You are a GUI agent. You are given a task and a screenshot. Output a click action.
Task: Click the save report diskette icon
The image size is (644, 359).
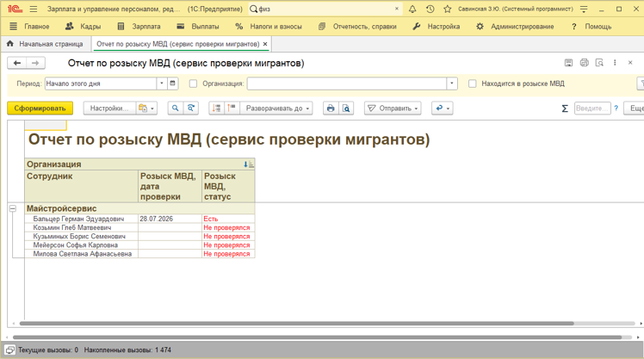[x=568, y=63]
